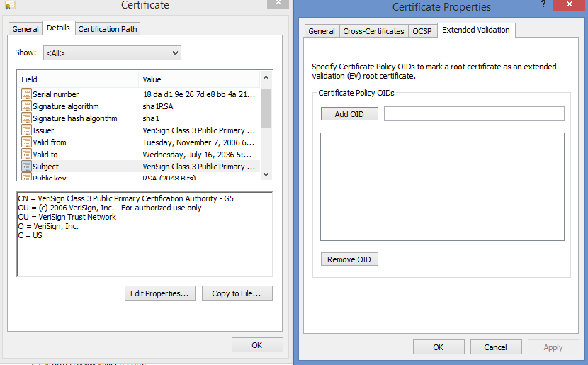The width and height of the screenshot is (588, 365).
Task: Click the Add OID button
Action: tap(349, 114)
